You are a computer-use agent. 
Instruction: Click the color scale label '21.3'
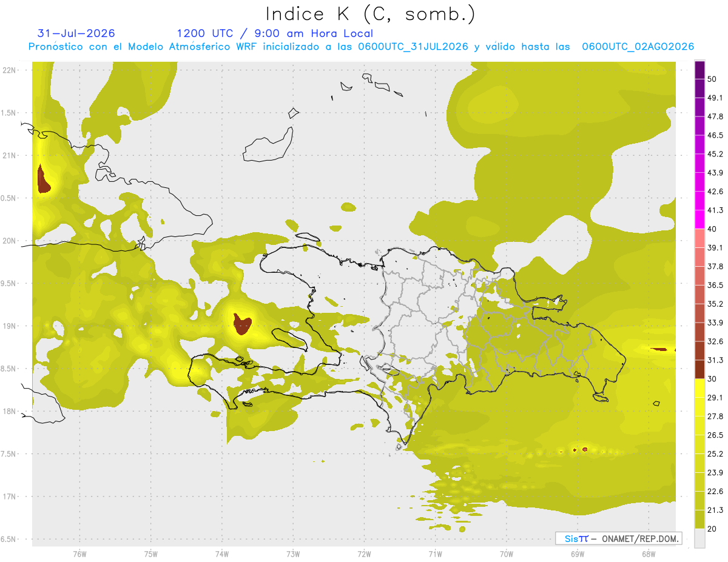coord(715,510)
